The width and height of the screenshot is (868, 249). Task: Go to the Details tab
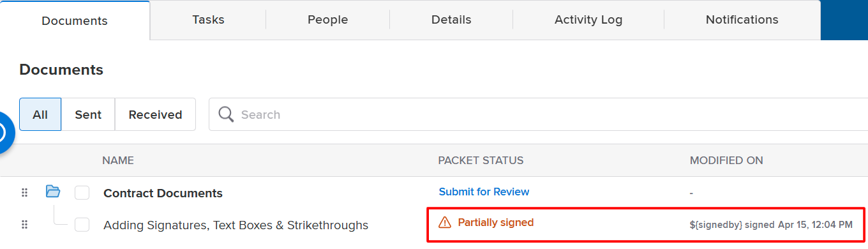point(451,20)
